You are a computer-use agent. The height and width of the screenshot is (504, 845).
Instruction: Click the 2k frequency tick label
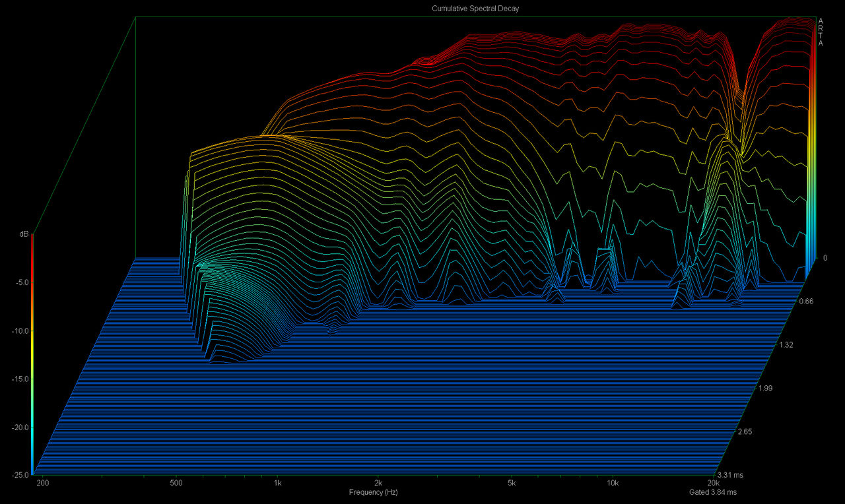click(x=378, y=484)
